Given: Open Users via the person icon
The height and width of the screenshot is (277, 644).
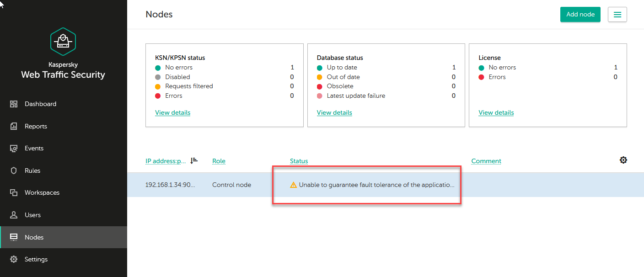Looking at the screenshot, I should coord(14,215).
